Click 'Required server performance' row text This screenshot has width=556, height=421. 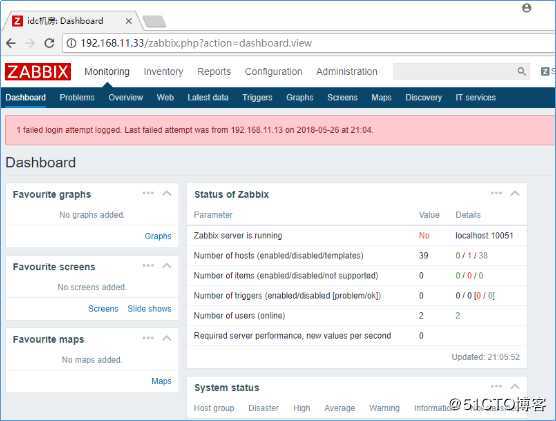coord(293,336)
